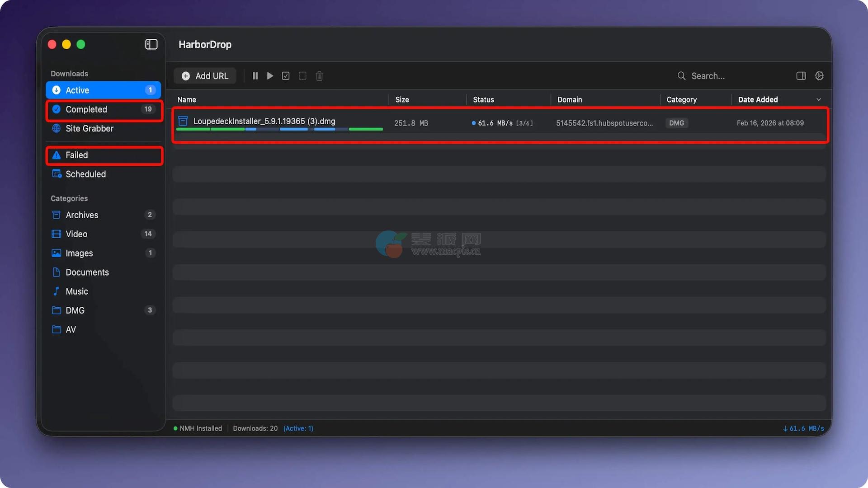This screenshot has height=488, width=868.
Task: Toggle Date Added sort order chevron
Action: click(819, 99)
